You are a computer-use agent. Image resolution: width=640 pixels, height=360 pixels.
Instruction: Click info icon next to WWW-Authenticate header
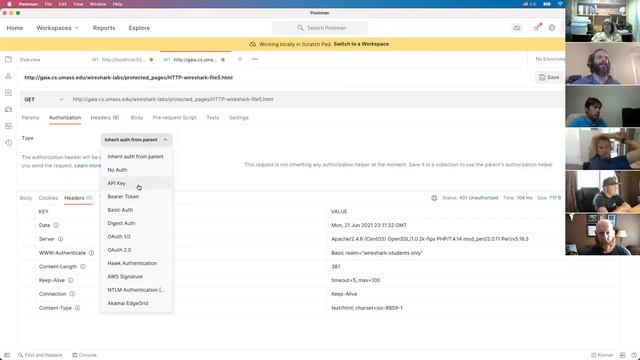pos(91,253)
